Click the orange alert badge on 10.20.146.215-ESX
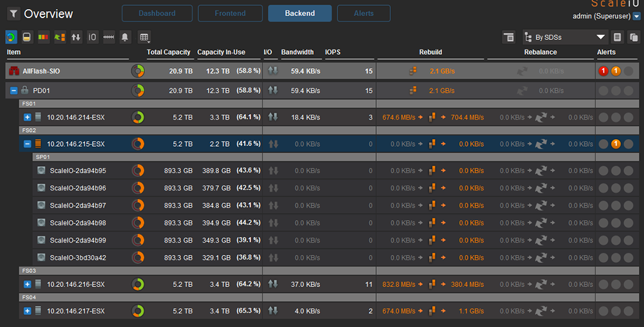 coord(616,144)
